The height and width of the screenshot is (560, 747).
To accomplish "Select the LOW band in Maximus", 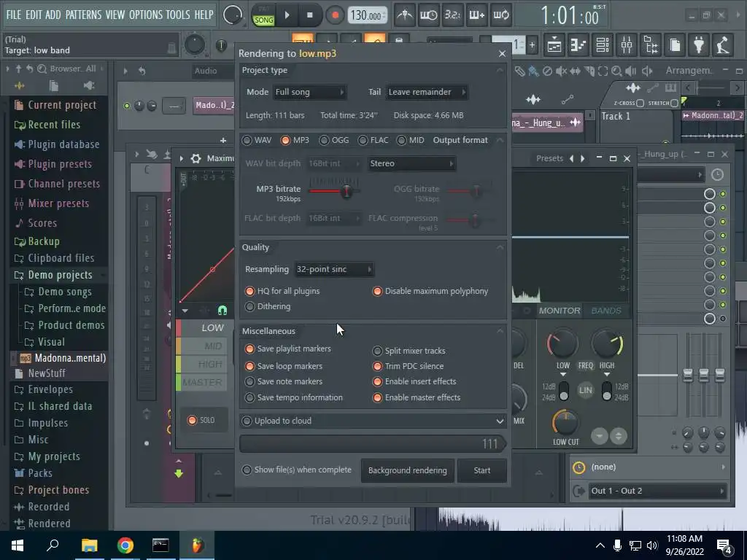I will click(201, 327).
